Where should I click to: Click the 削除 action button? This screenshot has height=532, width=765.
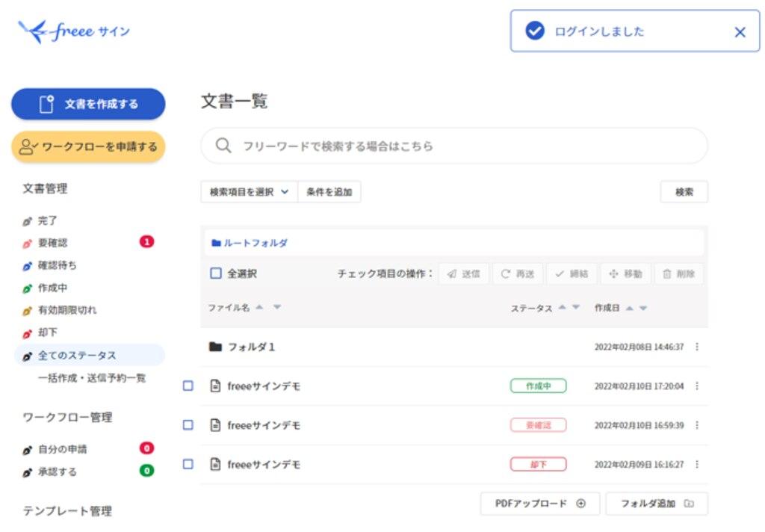(x=678, y=273)
